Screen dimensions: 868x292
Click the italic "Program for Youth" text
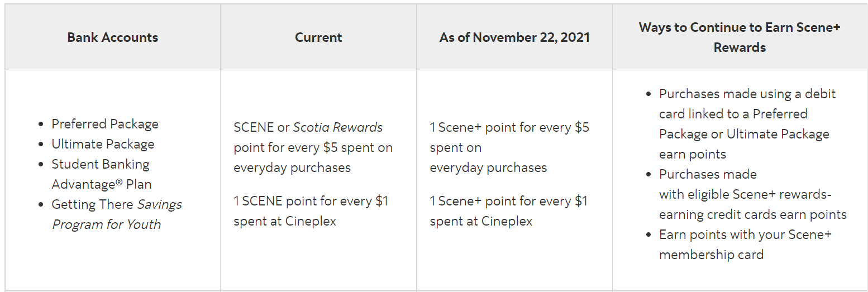[x=106, y=224]
